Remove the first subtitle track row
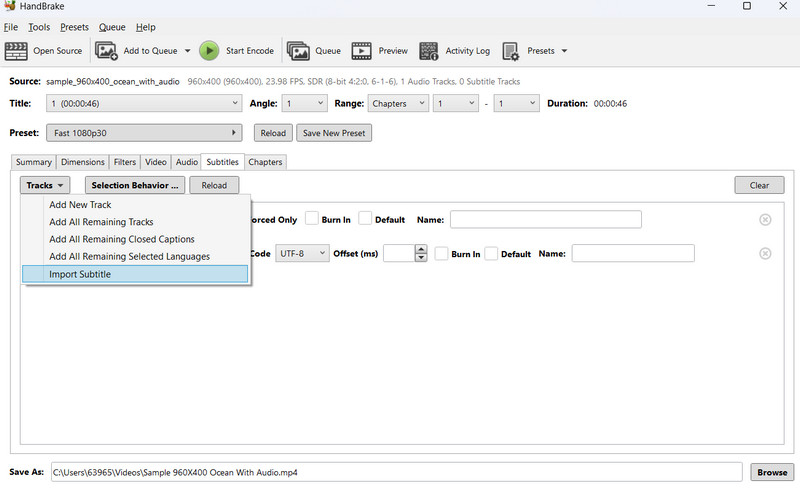The width and height of the screenshot is (800, 491). (x=765, y=220)
